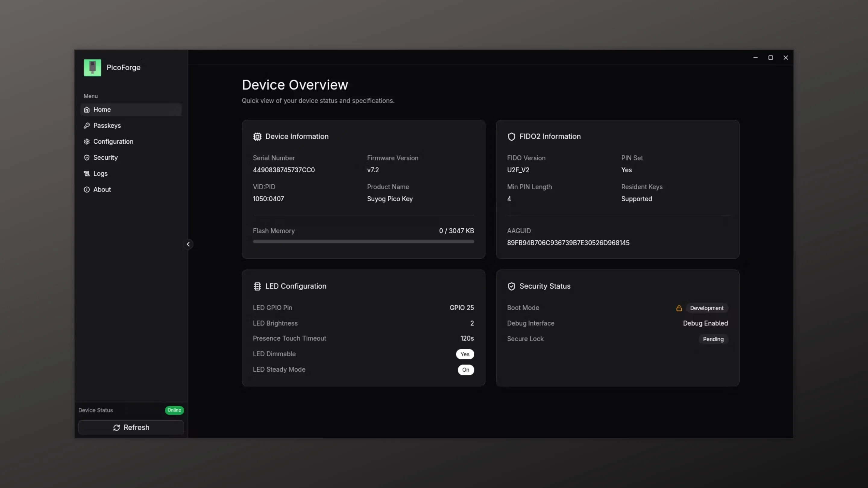Screen dimensions: 868x488
Task: Open the Security menu page
Action: 105,157
